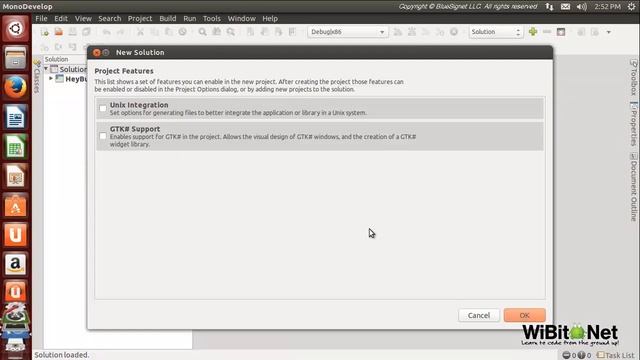The height and width of the screenshot is (360, 640).
Task: Click the Find magnifier toolbar icon
Action: click(x=202, y=32)
